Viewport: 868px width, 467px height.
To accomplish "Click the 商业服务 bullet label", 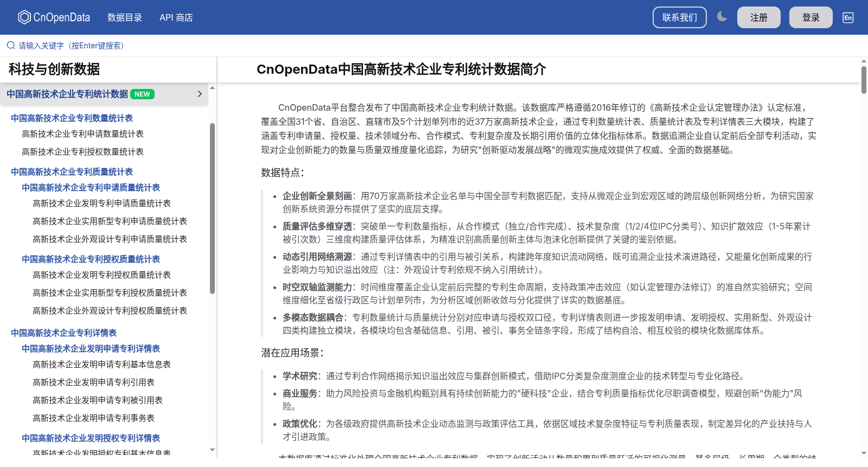I will (300, 393).
